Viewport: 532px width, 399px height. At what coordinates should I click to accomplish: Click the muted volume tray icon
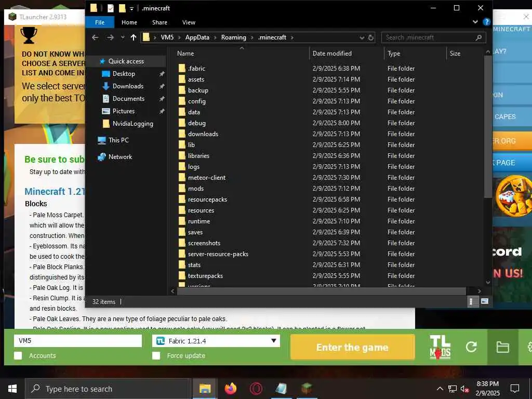tap(464, 389)
